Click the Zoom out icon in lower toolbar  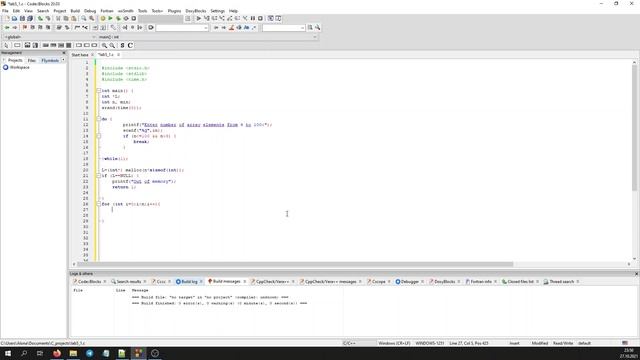coord(112,45)
